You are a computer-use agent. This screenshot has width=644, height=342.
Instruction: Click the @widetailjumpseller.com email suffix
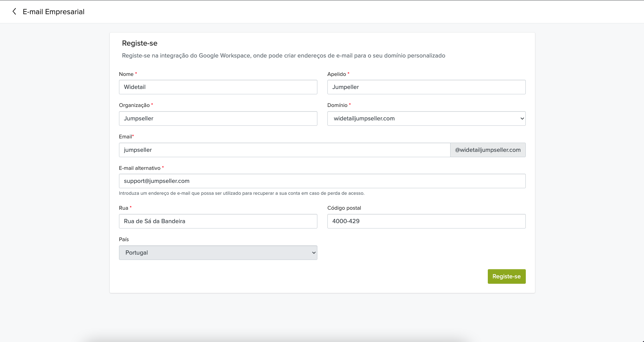tap(487, 150)
